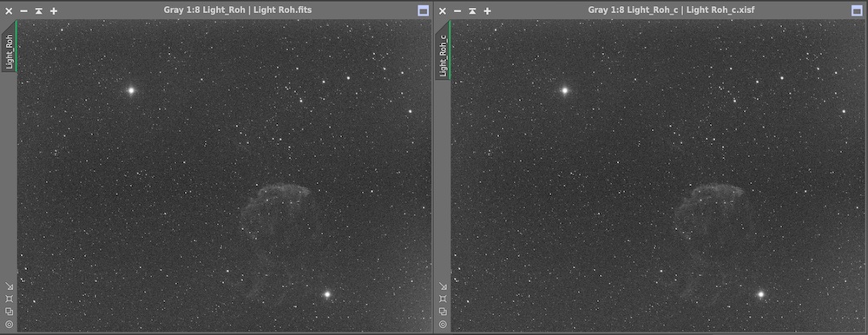Minimize the Light Roh.fits image window
The width and height of the screenshot is (868, 335).
click(23, 10)
